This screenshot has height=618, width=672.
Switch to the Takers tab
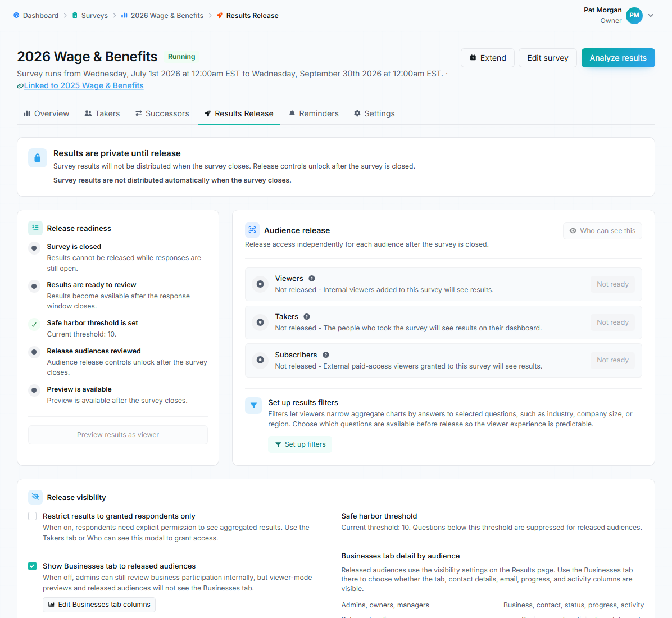click(x=102, y=113)
